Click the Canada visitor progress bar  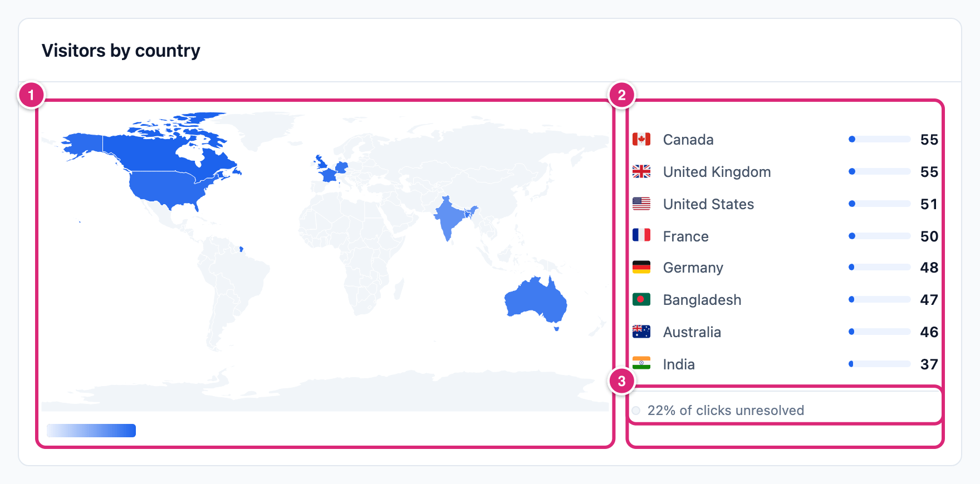(x=880, y=139)
